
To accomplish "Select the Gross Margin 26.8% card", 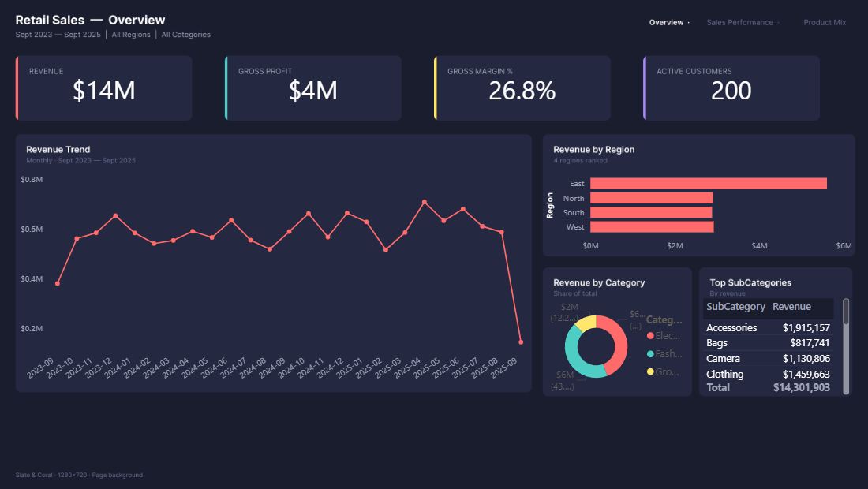I will coord(522,88).
